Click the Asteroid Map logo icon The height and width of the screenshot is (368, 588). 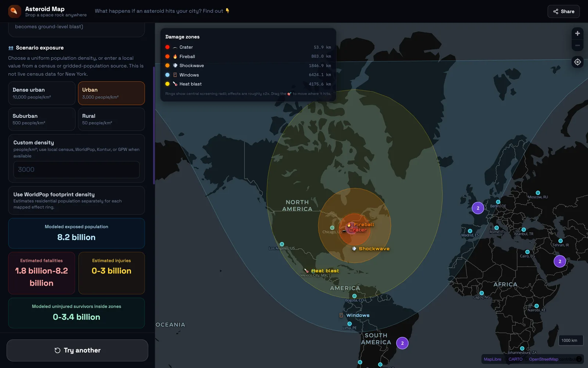coord(15,11)
